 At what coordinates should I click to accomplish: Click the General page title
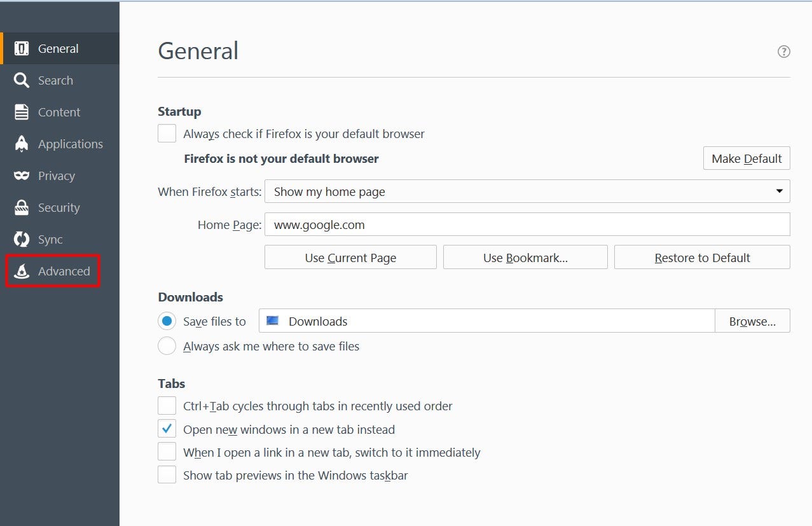pos(198,51)
